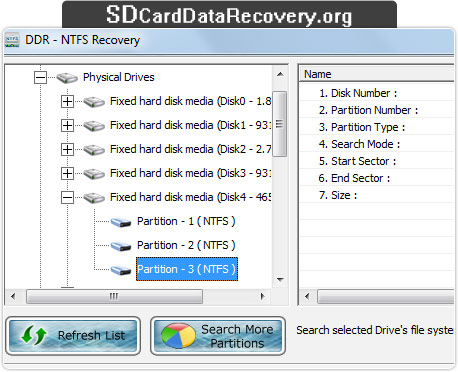Image resolution: width=458 pixels, height=372 pixels.
Task: Expand the Disk3 tree node
Action: tap(67, 173)
